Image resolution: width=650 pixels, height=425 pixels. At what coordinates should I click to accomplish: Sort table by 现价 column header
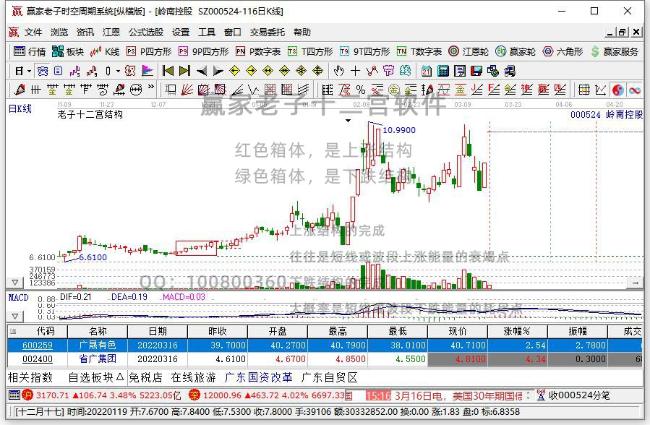[x=458, y=331]
